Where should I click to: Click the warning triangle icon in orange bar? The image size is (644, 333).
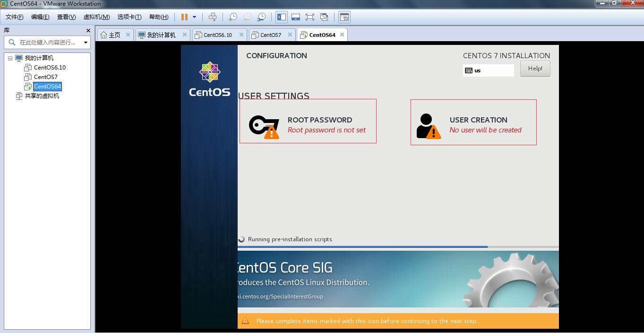click(245, 321)
